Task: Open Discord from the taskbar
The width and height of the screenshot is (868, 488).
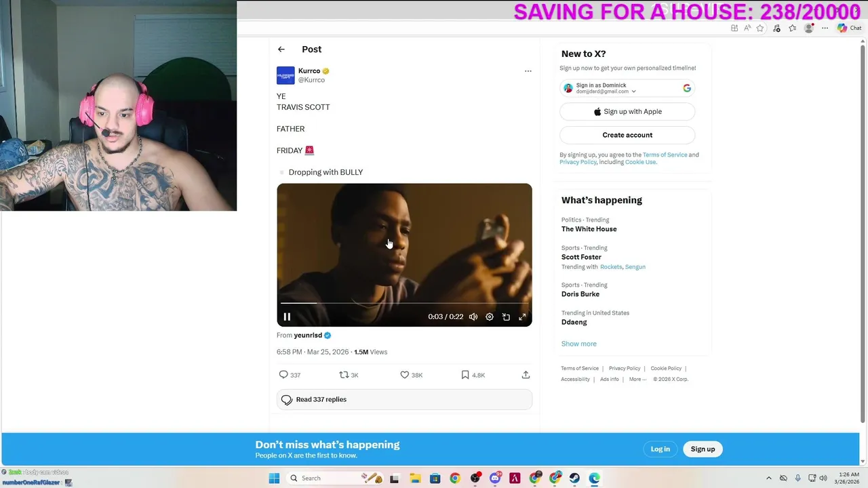Action: pos(495,479)
